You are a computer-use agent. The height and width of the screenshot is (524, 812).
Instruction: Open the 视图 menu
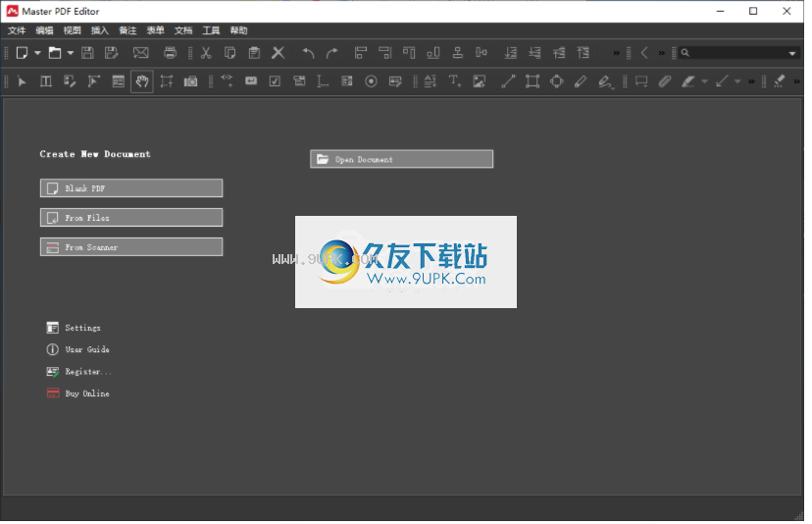point(72,30)
